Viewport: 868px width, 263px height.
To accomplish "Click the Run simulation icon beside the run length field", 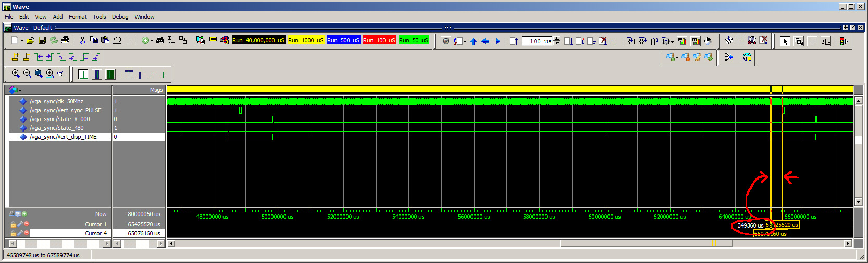I will [568, 41].
